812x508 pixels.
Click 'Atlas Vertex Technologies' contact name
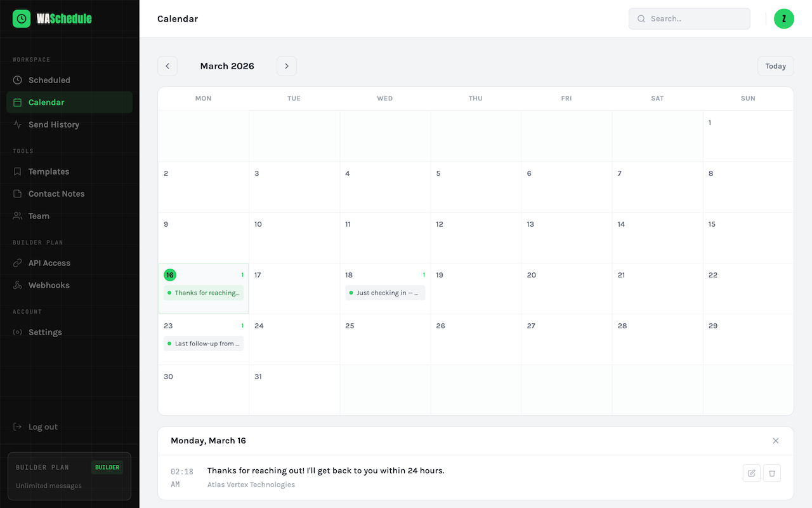click(x=251, y=485)
